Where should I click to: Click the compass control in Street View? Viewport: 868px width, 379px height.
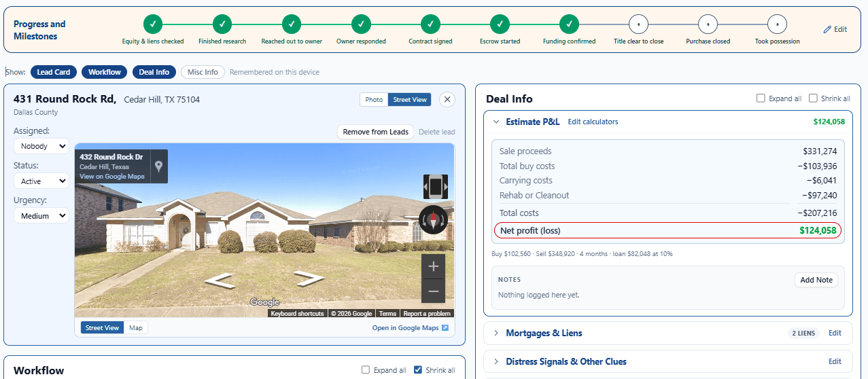tap(433, 219)
